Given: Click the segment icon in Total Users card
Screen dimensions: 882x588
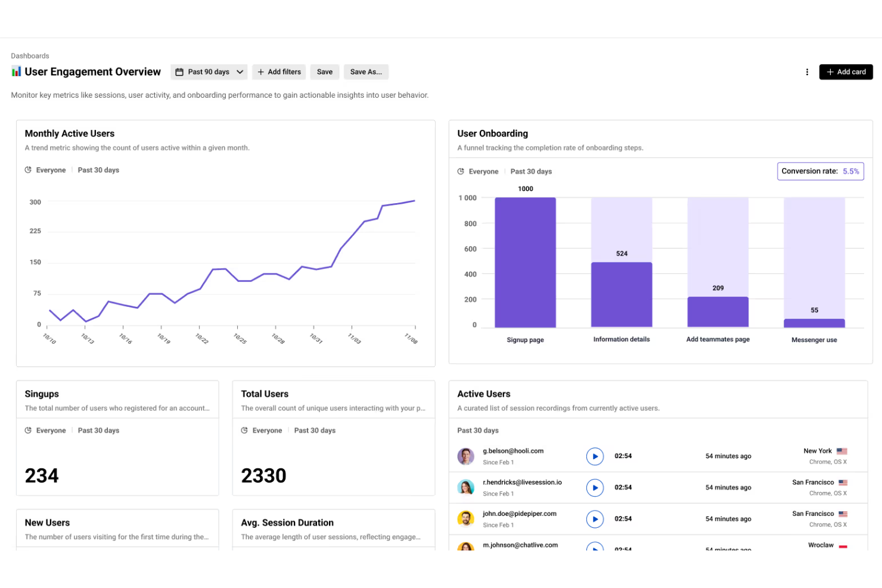Looking at the screenshot, I should [244, 431].
